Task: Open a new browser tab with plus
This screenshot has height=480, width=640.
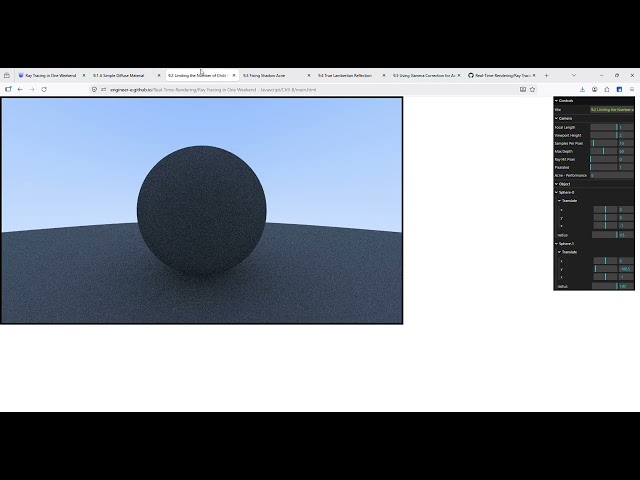Action: click(547, 76)
